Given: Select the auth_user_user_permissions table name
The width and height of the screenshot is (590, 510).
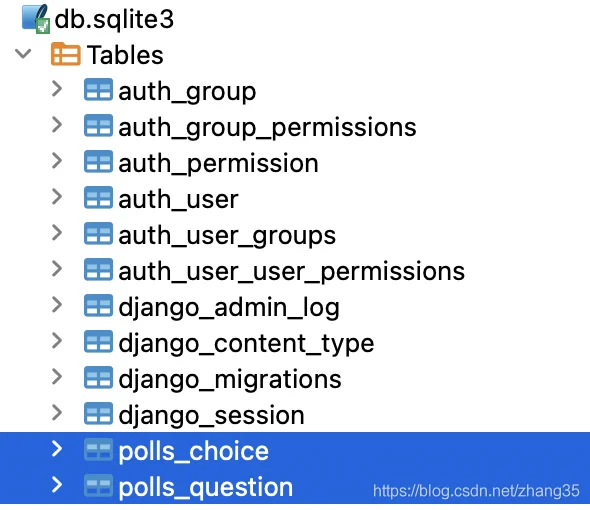Looking at the screenshot, I should point(292,272).
